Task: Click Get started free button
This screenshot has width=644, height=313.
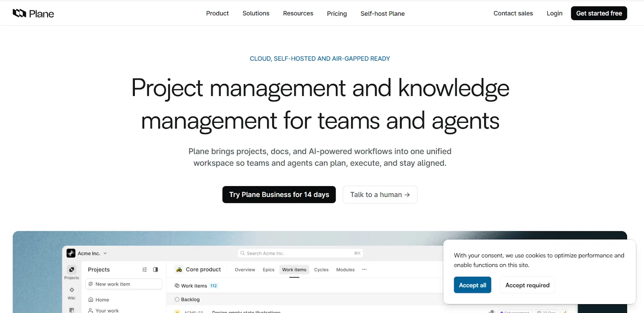Action: point(599,13)
